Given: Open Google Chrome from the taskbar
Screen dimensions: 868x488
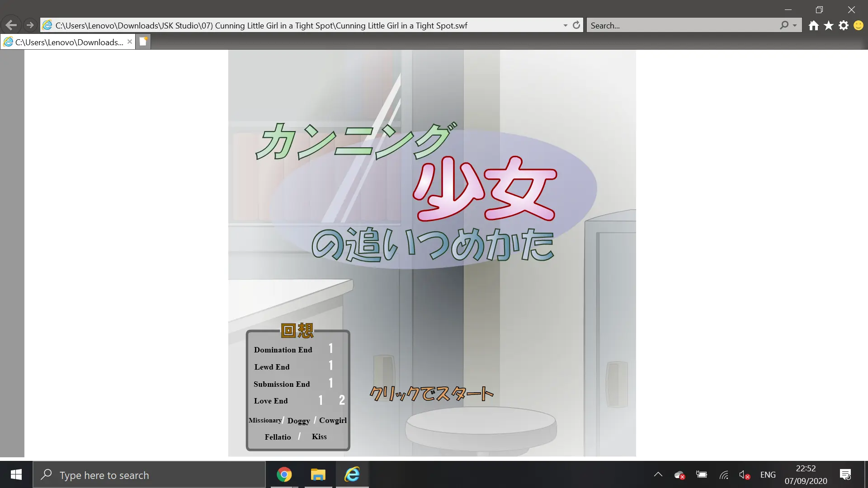Looking at the screenshot, I should pos(284,474).
